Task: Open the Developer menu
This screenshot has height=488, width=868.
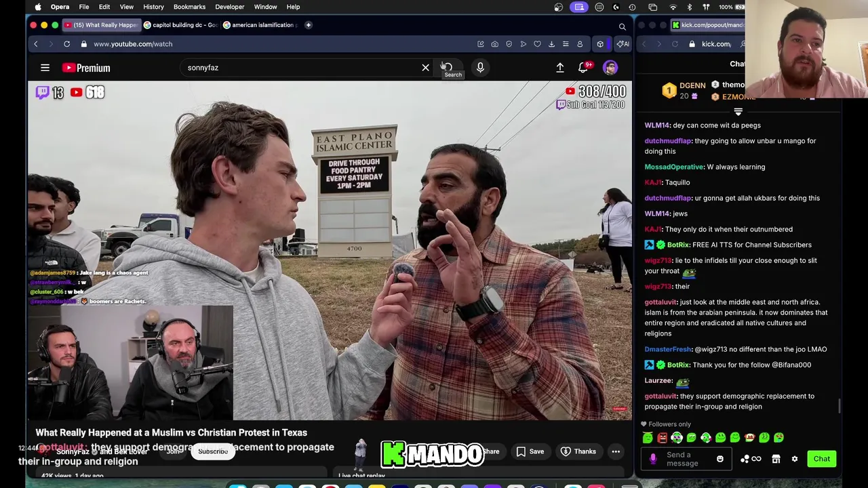Action: point(230,7)
